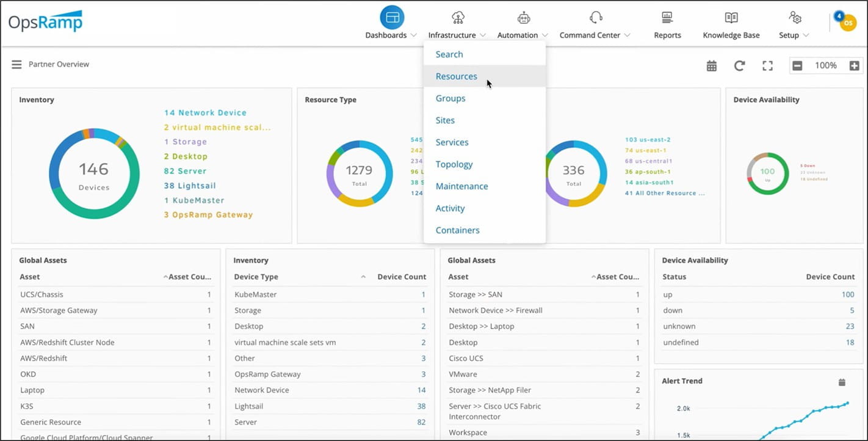Select the Reports icon
This screenshot has width=868, height=441.
667,18
